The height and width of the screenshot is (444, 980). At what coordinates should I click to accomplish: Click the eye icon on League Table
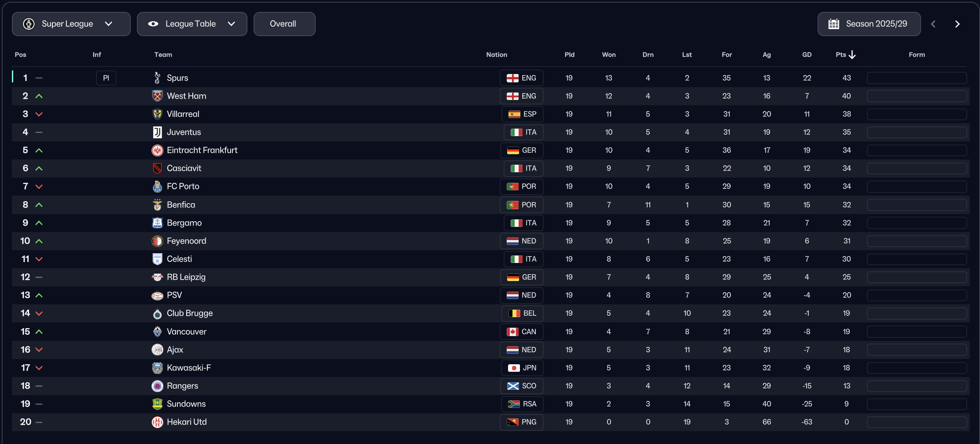click(x=153, y=24)
